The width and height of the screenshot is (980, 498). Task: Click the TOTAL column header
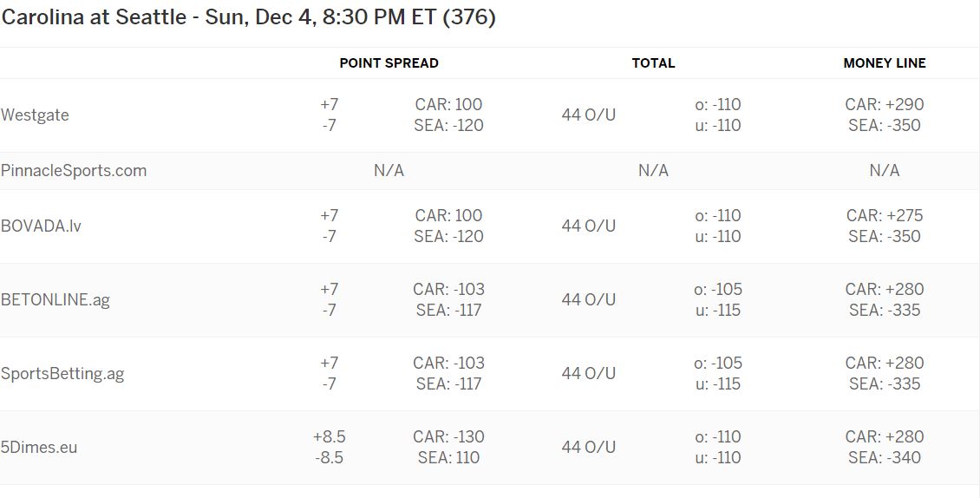[x=653, y=63]
